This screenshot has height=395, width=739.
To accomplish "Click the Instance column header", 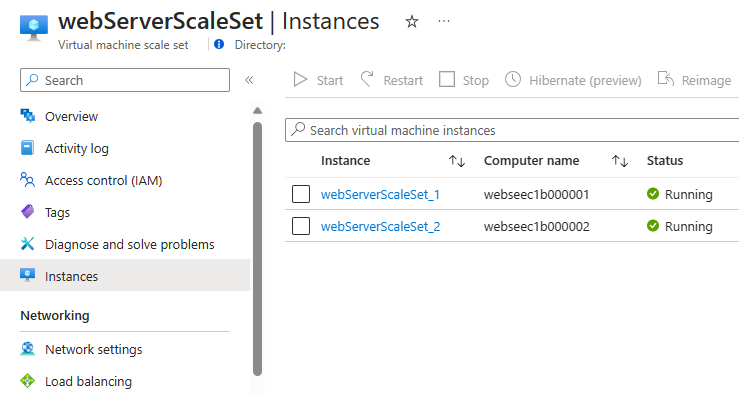I will tap(345, 161).
